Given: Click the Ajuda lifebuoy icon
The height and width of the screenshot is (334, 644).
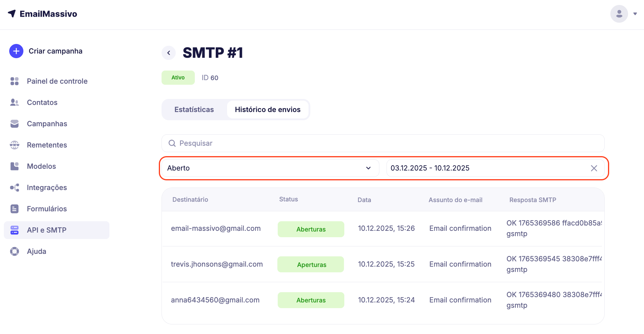Looking at the screenshot, I should [15, 251].
